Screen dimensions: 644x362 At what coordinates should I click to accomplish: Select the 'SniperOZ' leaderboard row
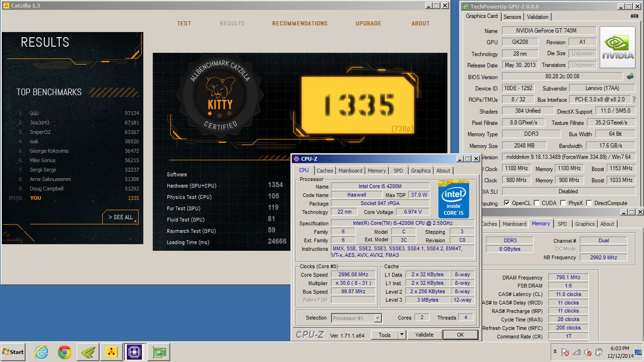point(79,132)
